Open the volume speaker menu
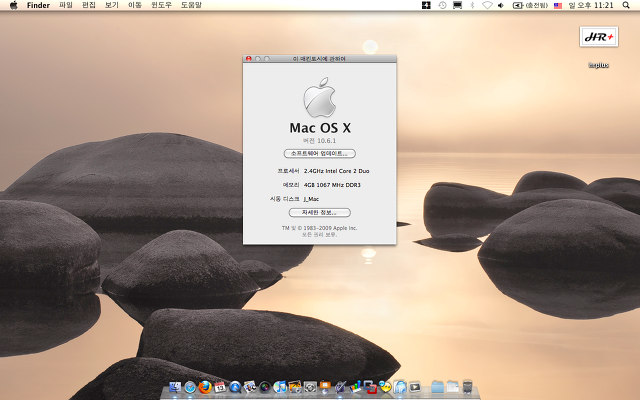This screenshot has height=400, width=640. (501, 5)
